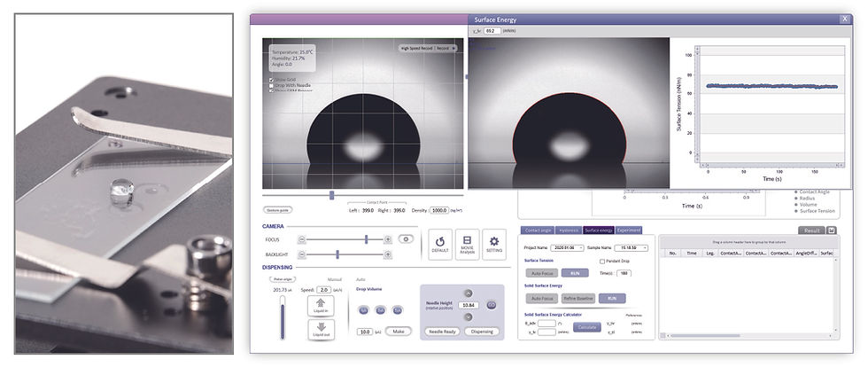Increase FOCUS with the plus icon
The width and height of the screenshot is (868, 367).
(388, 239)
